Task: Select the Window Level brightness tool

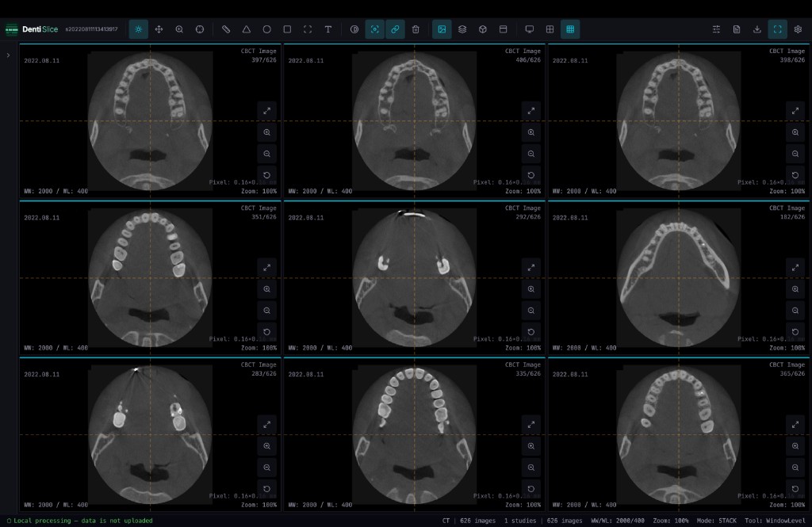Action: pos(138,29)
